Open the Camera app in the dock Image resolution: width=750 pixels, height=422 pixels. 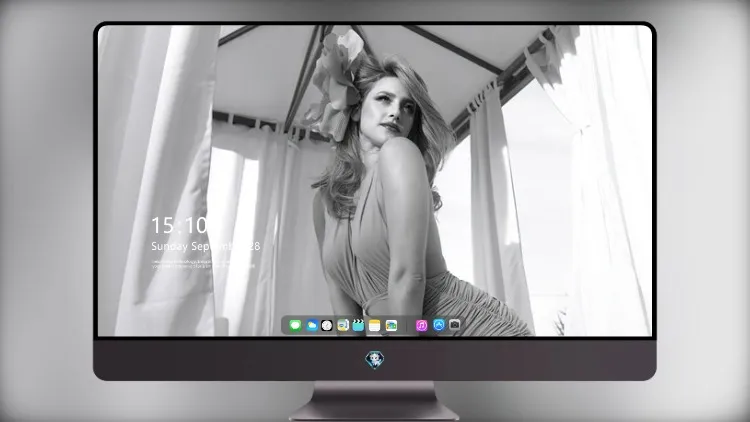(x=454, y=325)
